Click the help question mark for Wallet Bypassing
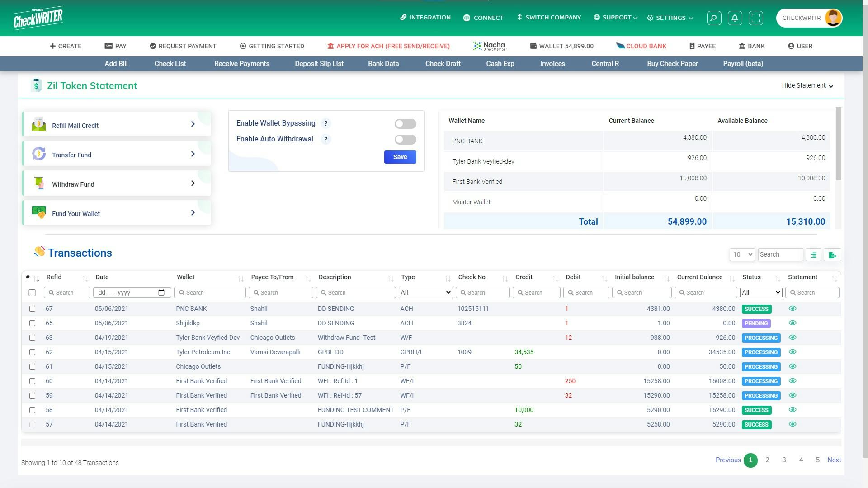The height and width of the screenshot is (488, 868). point(325,123)
